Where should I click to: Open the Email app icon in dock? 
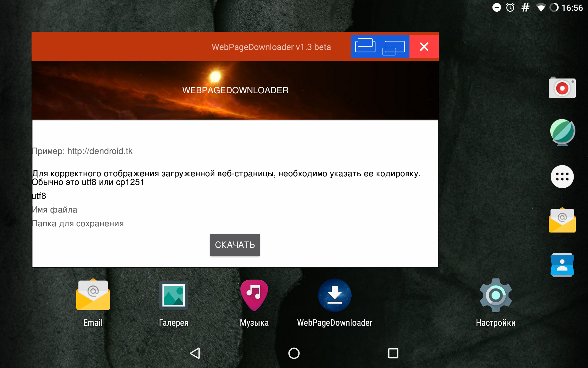tap(93, 295)
